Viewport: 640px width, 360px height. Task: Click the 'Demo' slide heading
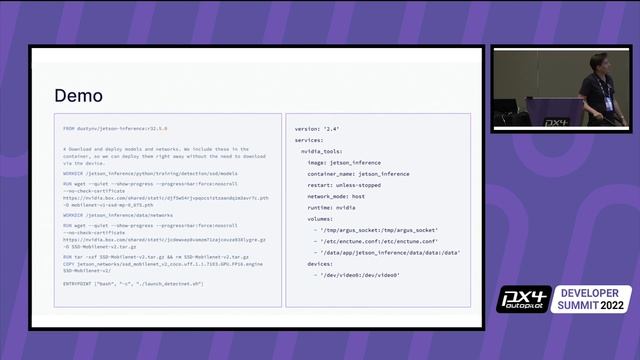tap(78, 96)
